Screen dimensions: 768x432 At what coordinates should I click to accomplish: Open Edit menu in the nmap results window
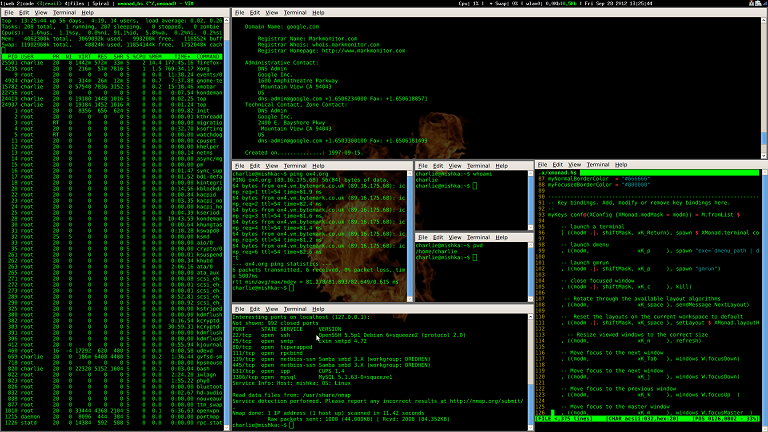255,310
